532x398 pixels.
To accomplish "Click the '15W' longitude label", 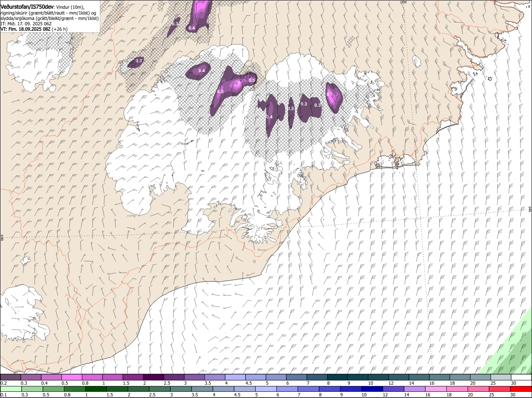I will click(403, 2).
